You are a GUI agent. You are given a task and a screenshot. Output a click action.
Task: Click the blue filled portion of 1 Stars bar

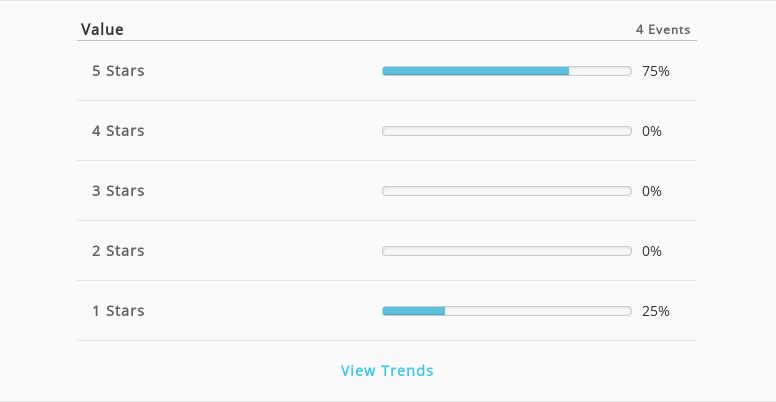coord(414,311)
